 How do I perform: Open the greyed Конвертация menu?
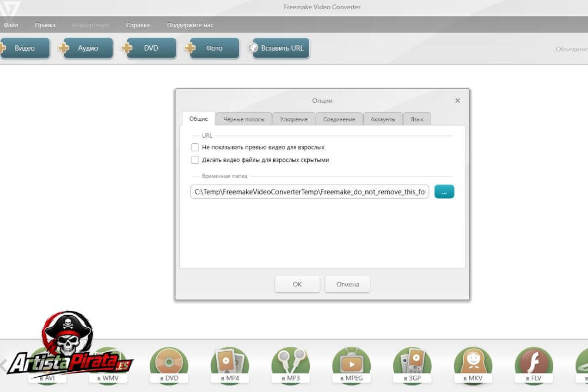pos(90,25)
